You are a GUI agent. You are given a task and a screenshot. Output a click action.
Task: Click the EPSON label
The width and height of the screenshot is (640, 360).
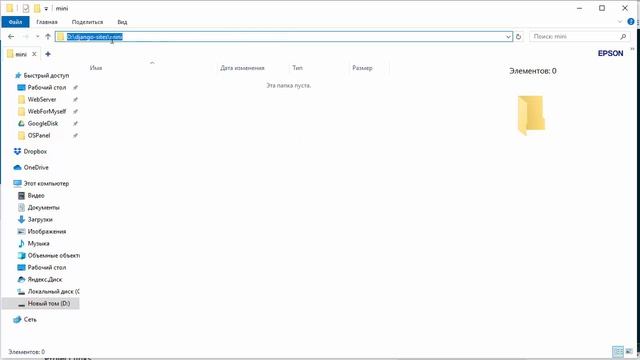coord(610,53)
